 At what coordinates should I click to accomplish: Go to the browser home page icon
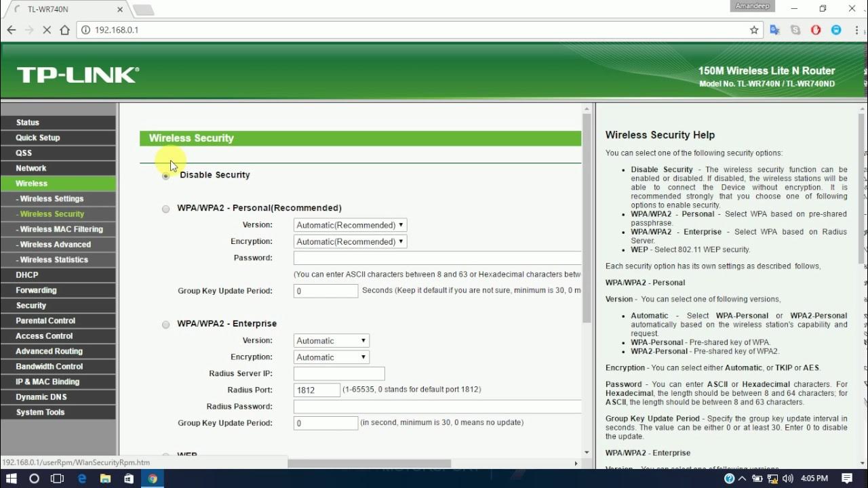pos(64,30)
